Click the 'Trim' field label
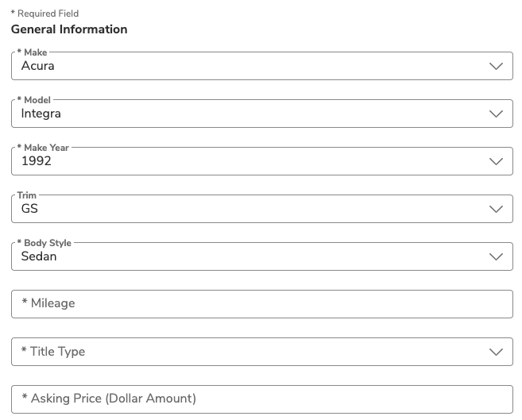The height and width of the screenshot is (420, 522). tap(27, 195)
